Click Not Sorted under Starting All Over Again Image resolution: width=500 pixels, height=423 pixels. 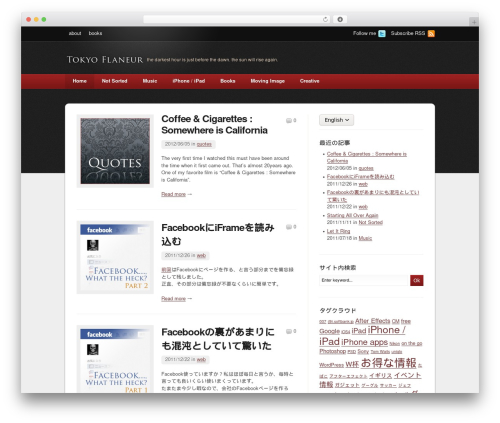click(x=371, y=222)
